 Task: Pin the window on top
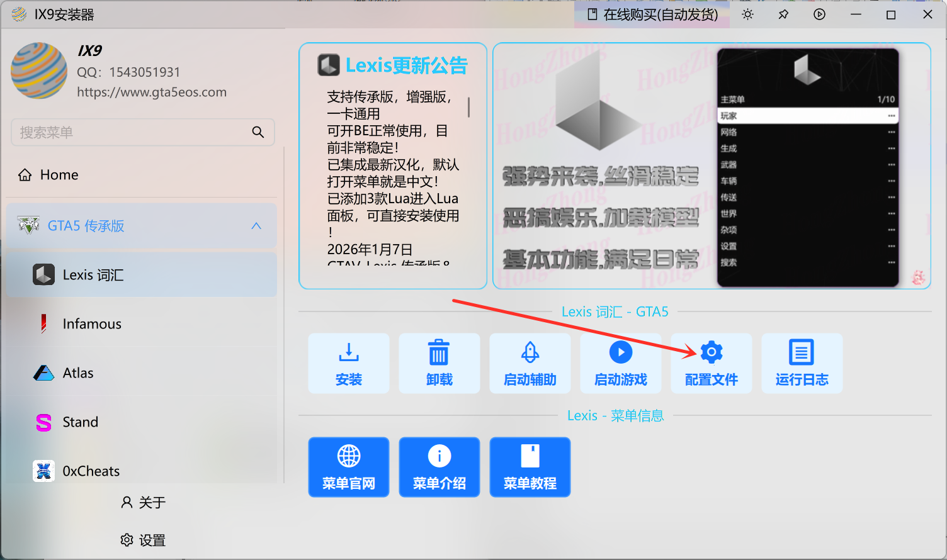coord(783,14)
